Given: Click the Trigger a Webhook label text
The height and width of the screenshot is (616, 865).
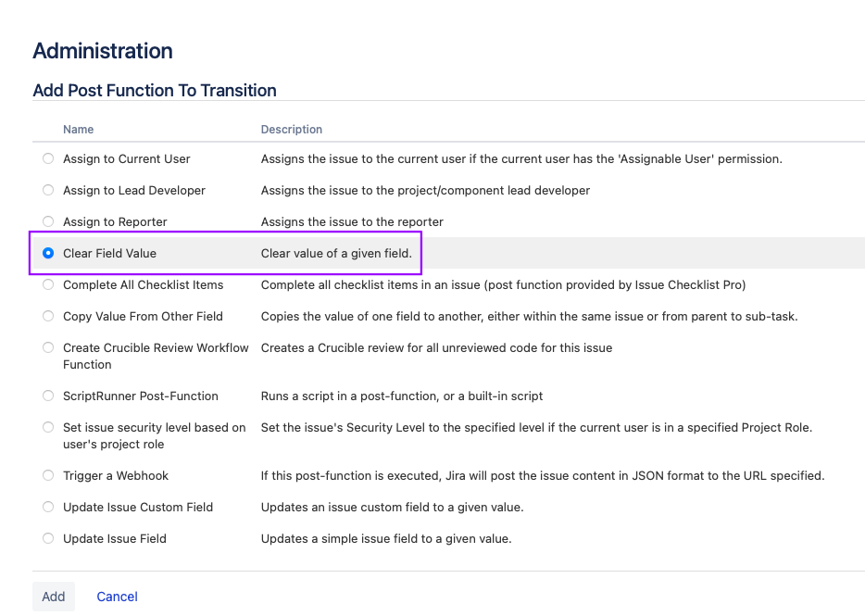Looking at the screenshot, I should coord(116,476).
